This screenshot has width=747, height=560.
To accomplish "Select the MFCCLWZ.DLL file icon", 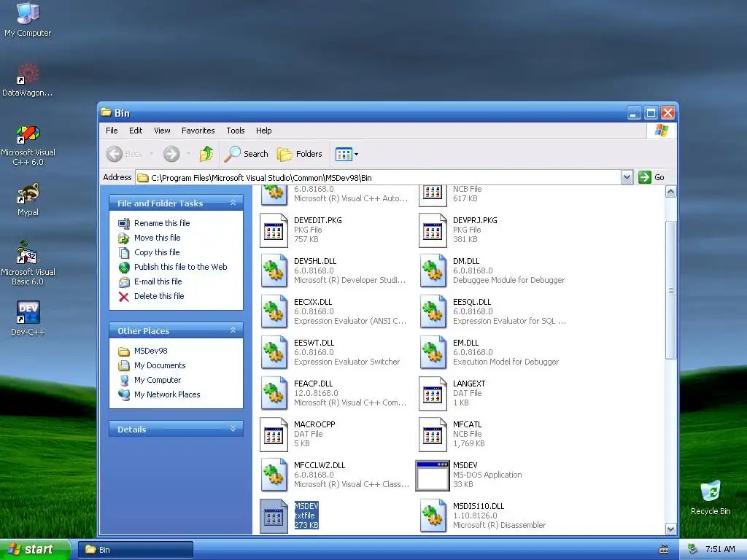I will point(274,475).
